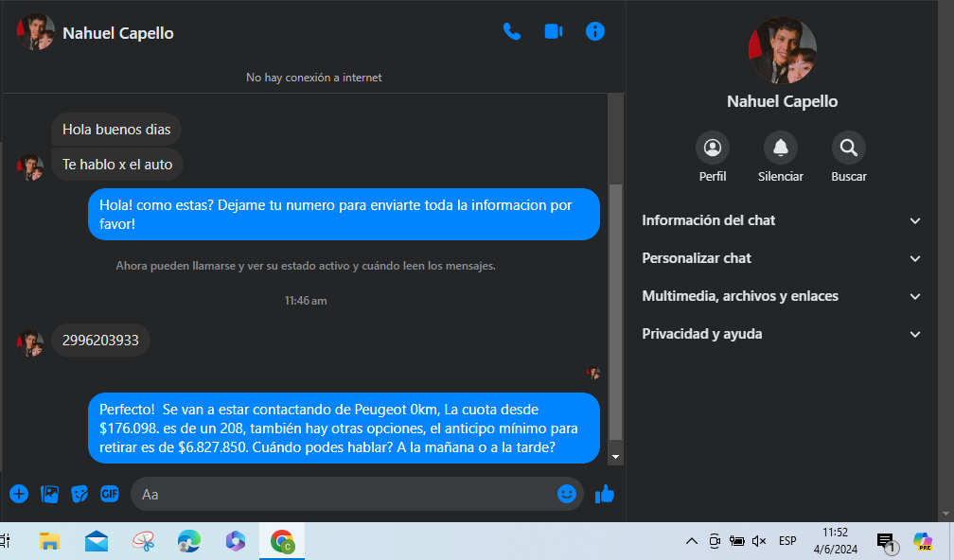Open Perfil of Nahuel Capello
The image size is (954, 560).
click(x=713, y=149)
